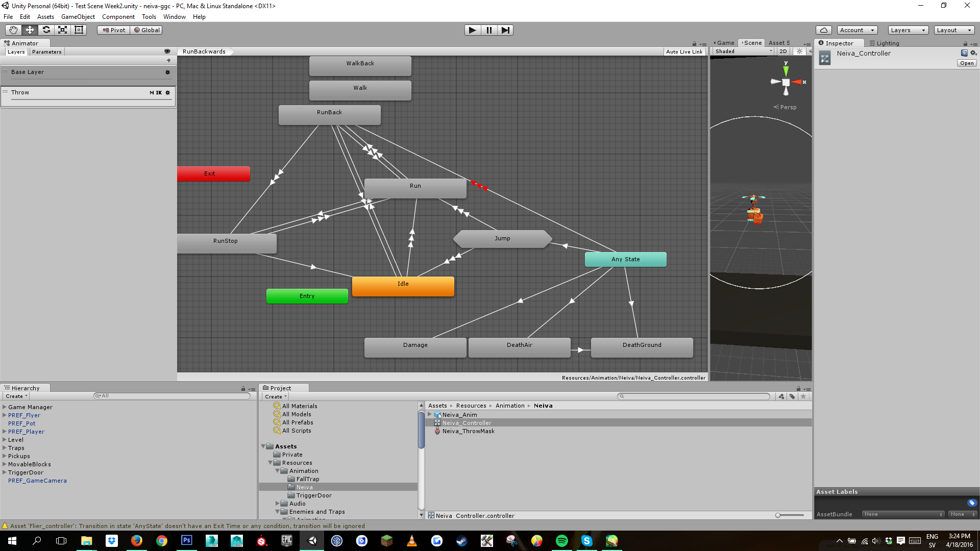Toggle Pivot handle position mode
The image size is (980, 551).
(x=113, y=30)
